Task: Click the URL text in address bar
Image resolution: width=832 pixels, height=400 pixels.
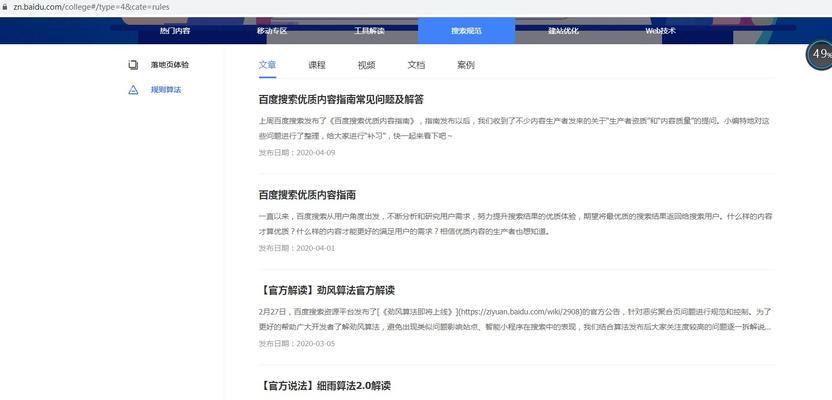Action: coord(91,7)
